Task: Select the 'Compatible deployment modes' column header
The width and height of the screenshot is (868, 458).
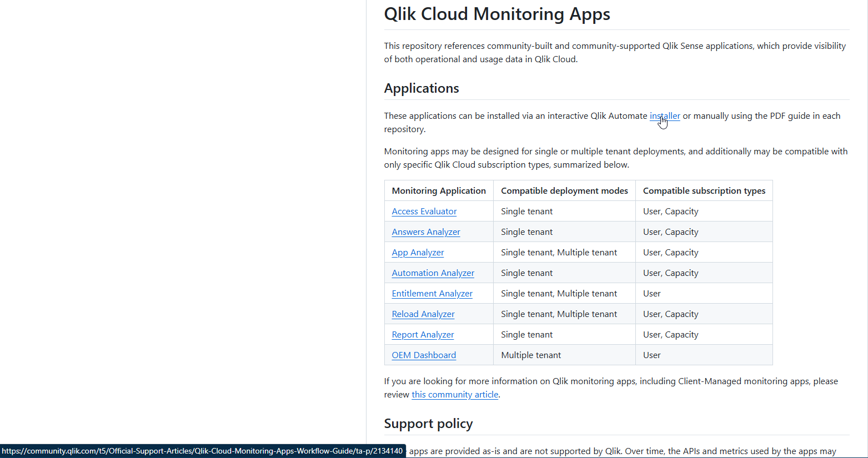Action: [564, 191]
